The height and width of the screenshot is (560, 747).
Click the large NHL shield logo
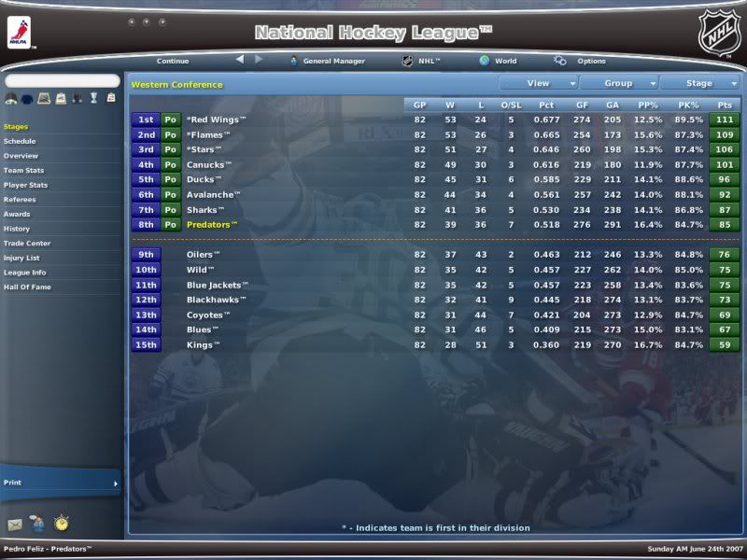(x=719, y=33)
